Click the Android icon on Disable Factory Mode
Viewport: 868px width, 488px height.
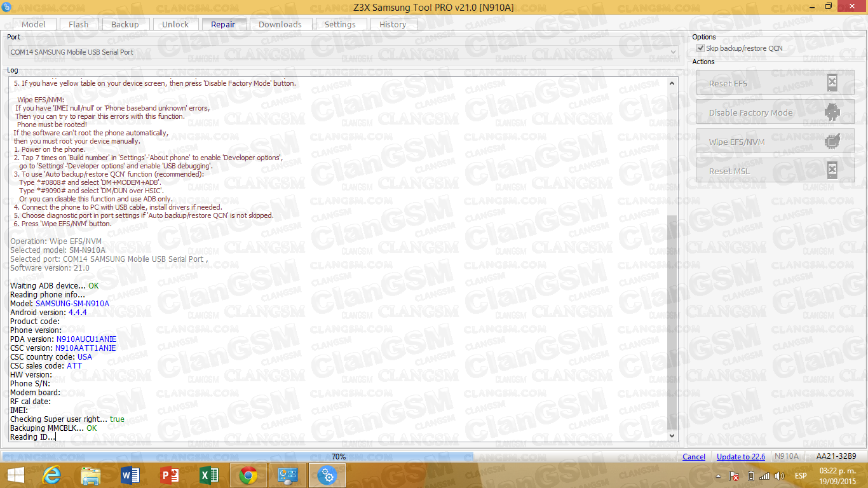pyautogui.click(x=832, y=112)
